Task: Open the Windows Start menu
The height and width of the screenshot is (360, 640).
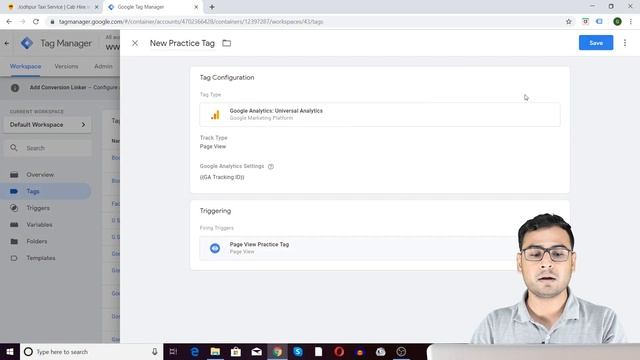Action: tap(10, 351)
